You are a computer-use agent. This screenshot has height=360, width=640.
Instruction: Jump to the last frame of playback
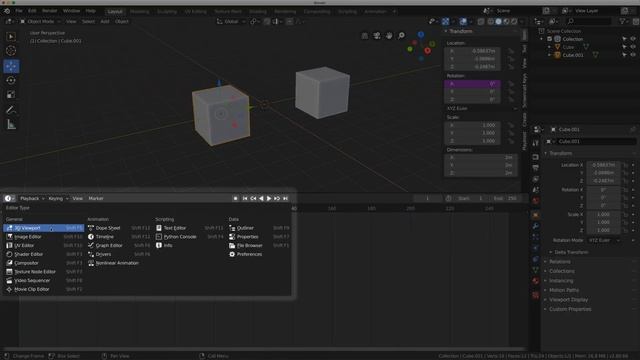tap(285, 198)
